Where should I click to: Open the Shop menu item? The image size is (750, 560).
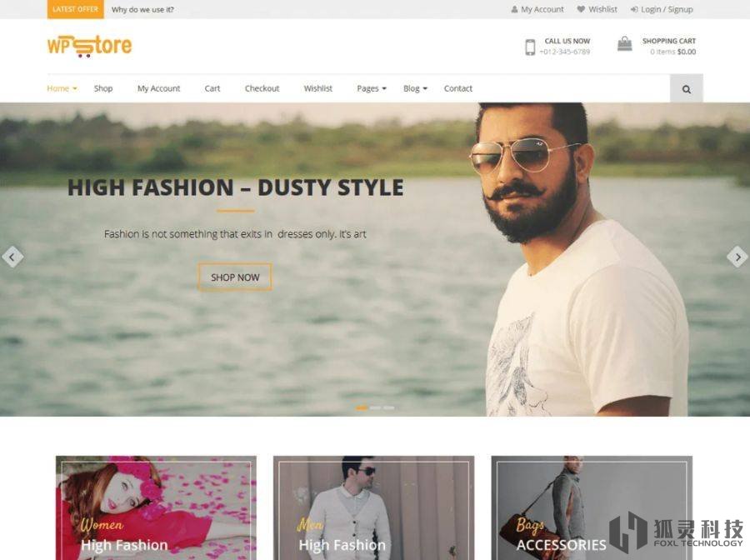(x=103, y=88)
